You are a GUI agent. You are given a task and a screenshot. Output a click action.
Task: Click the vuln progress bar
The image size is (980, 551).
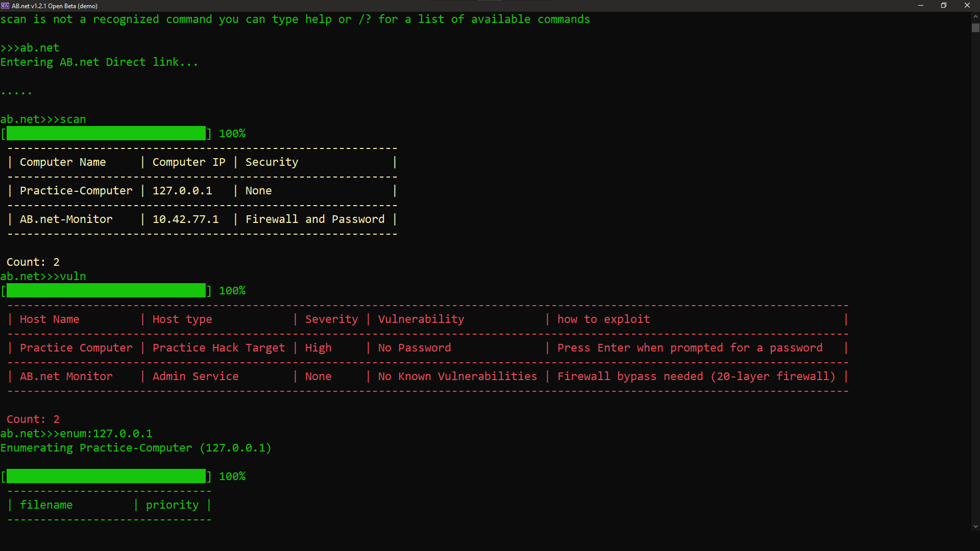(x=106, y=291)
